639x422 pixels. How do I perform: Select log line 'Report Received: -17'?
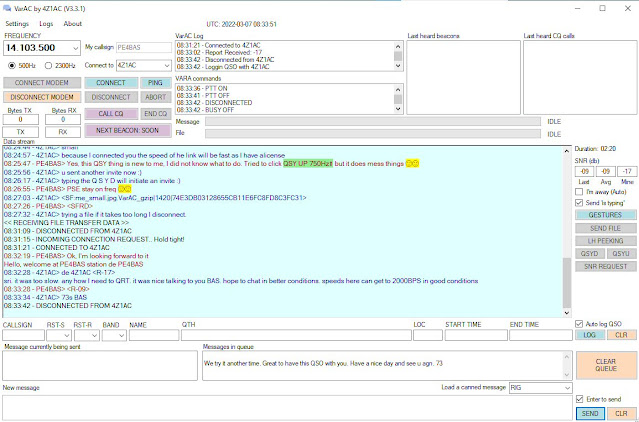tap(219, 53)
